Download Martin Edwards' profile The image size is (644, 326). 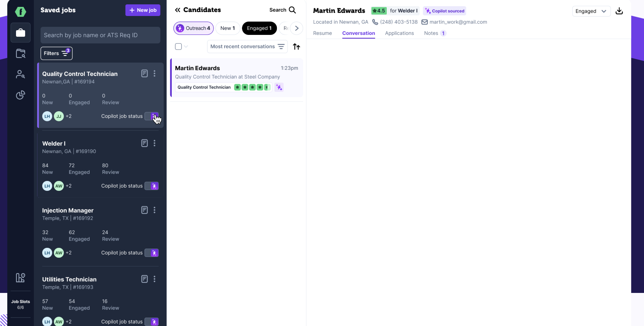pyautogui.click(x=619, y=11)
